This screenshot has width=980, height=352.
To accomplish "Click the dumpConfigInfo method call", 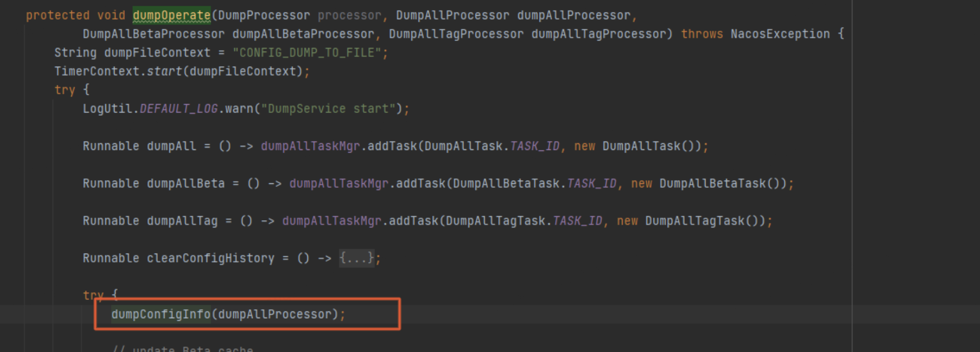I will (x=161, y=314).
